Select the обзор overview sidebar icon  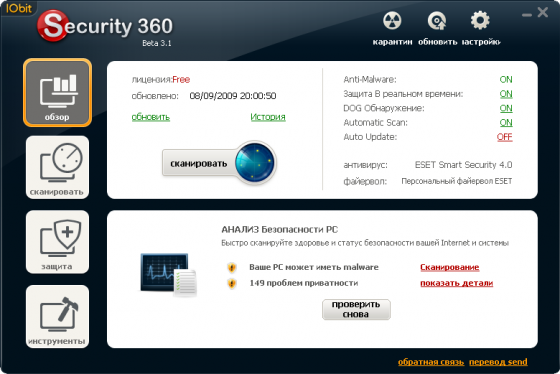click(x=58, y=93)
